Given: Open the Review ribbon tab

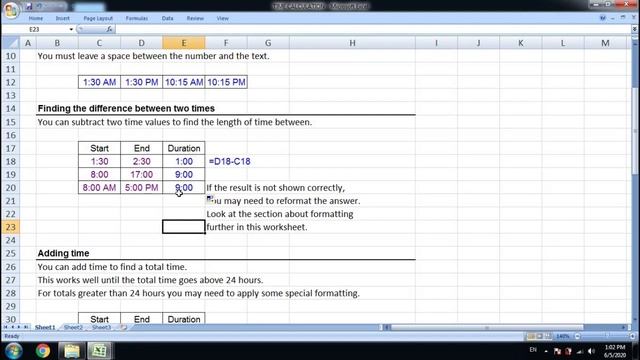Looking at the screenshot, I should (x=195, y=18).
